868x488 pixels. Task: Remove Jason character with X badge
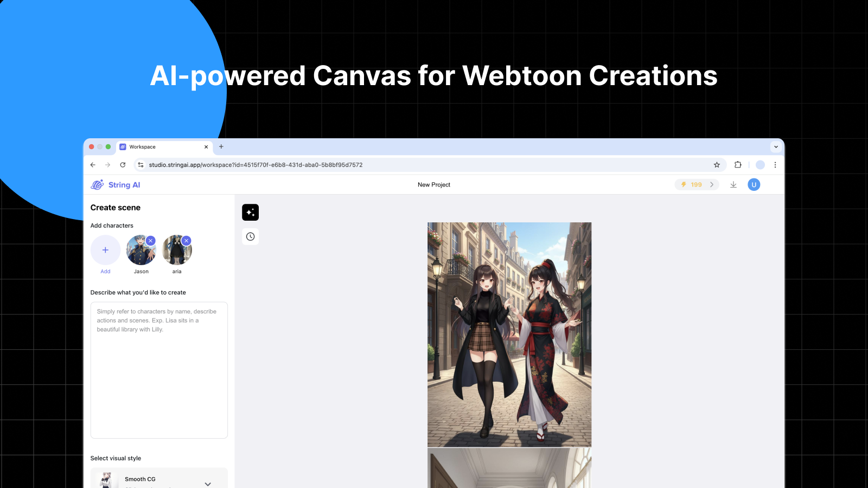point(151,241)
